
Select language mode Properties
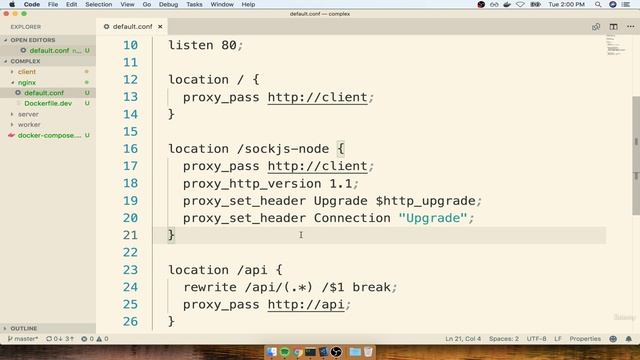click(x=585, y=339)
